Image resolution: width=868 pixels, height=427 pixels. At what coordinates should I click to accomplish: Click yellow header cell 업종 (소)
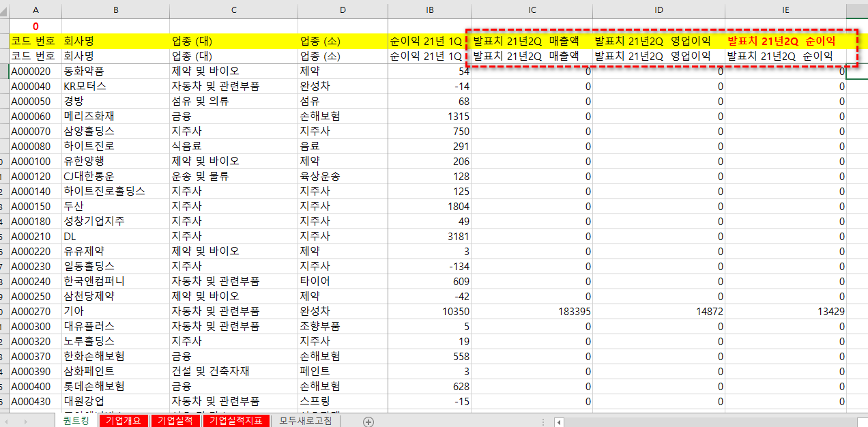click(343, 41)
